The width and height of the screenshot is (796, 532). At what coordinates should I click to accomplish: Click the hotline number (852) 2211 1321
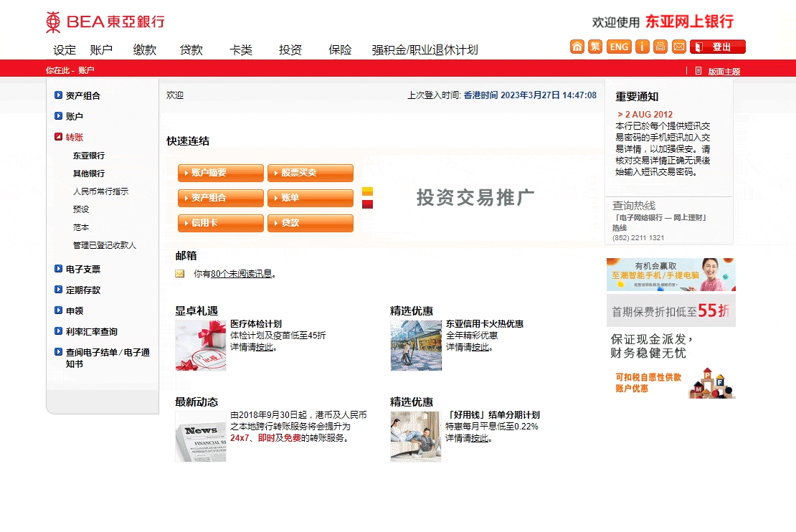pyautogui.click(x=638, y=237)
